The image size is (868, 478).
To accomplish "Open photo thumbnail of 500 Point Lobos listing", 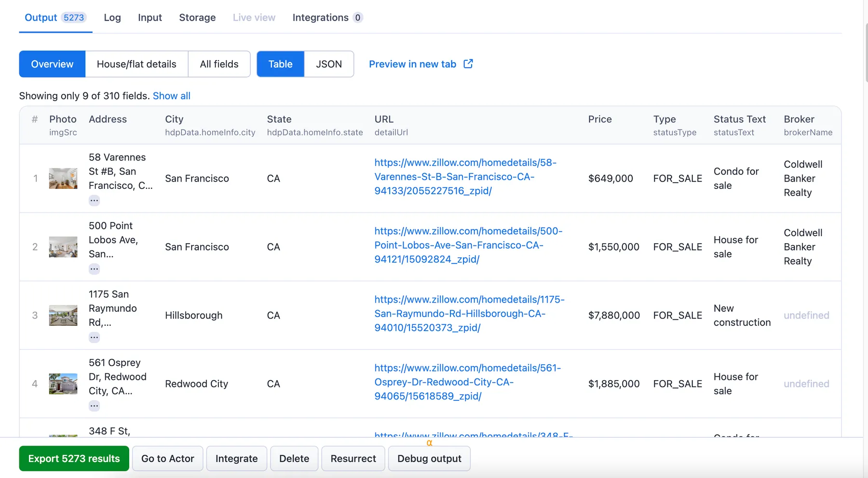I will point(63,247).
